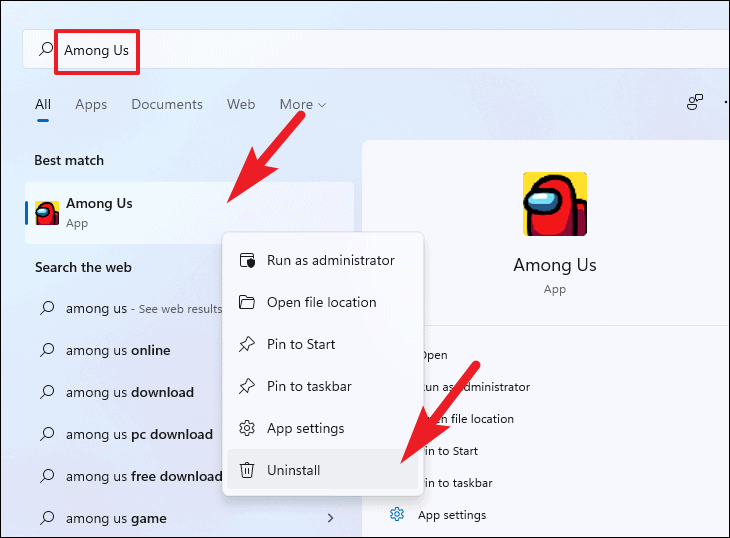Open among us See web results suggestion
This screenshot has height=538, width=730.
click(x=144, y=309)
